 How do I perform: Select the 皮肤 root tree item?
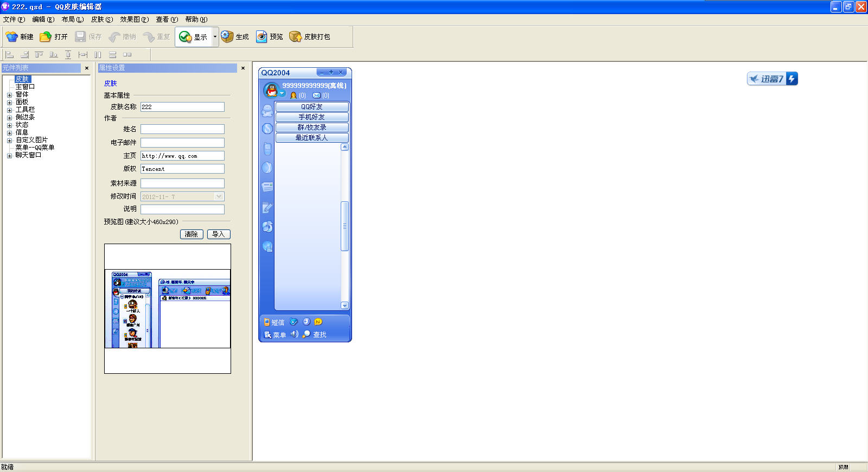(x=22, y=79)
